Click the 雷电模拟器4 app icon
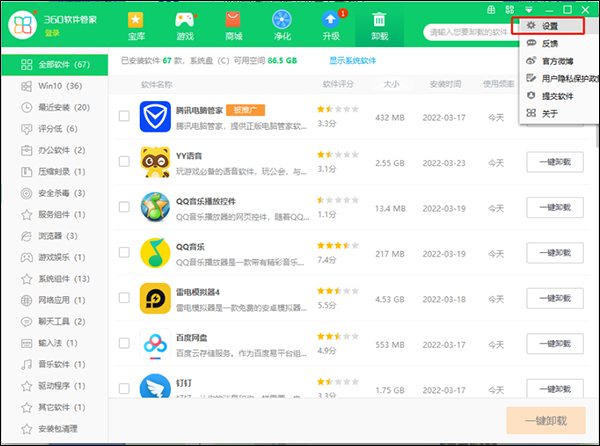Screen dimensions: 600x446 pos(155,298)
